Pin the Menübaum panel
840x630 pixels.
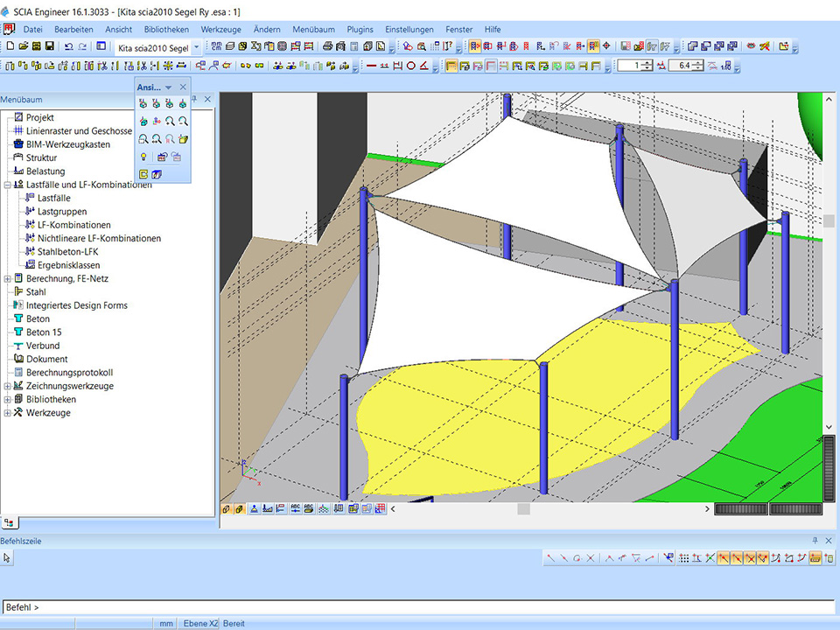[x=194, y=100]
